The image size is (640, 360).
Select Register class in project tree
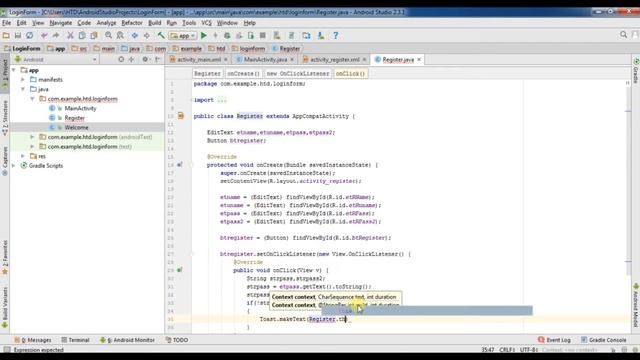74,118
